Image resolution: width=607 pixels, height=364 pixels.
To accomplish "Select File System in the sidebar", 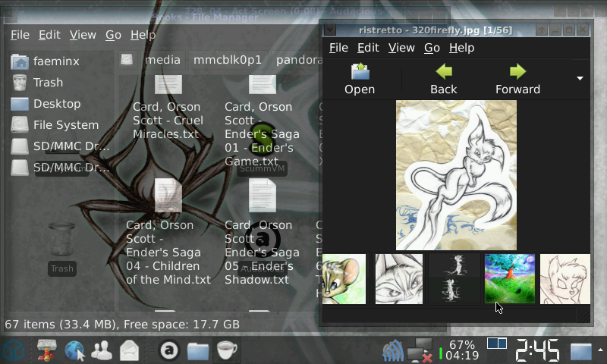I will click(x=65, y=124).
